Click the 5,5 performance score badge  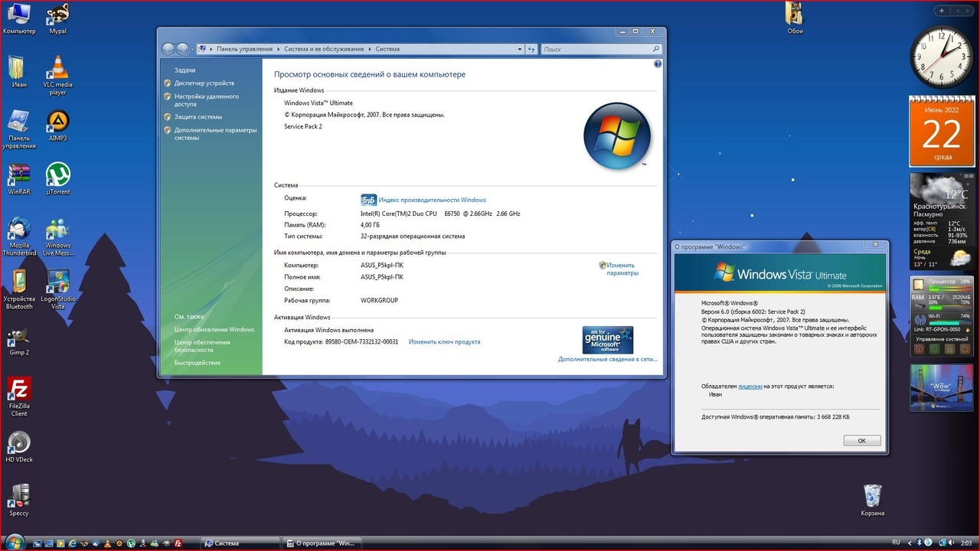click(369, 200)
